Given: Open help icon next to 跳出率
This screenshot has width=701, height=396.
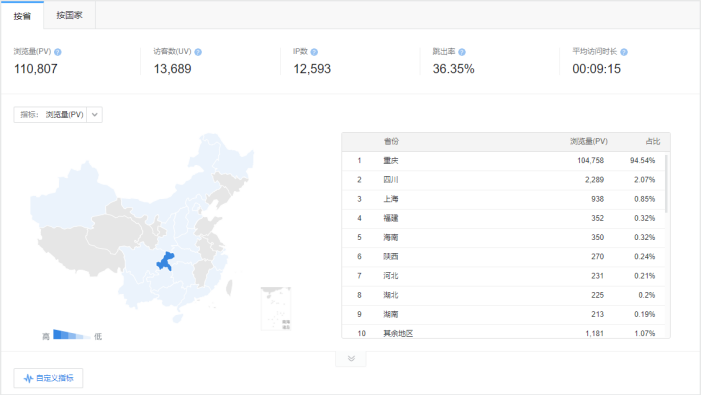Looking at the screenshot, I should coord(462,52).
